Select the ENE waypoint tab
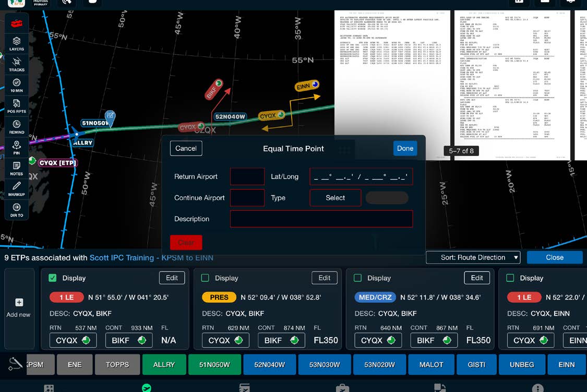The width and height of the screenshot is (587, 392). 75,364
